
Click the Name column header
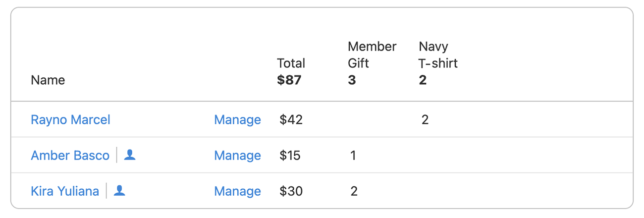[x=48, y=80]
